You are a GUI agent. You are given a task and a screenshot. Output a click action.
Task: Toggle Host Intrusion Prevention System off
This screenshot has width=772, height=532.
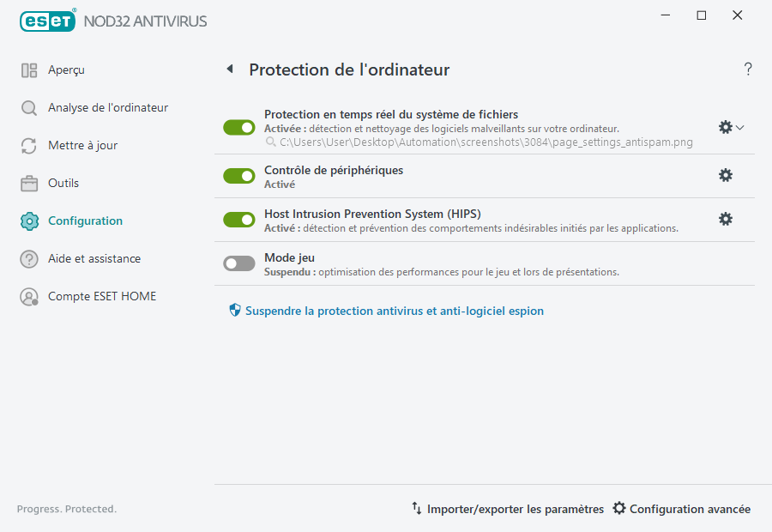click(238, 219)
